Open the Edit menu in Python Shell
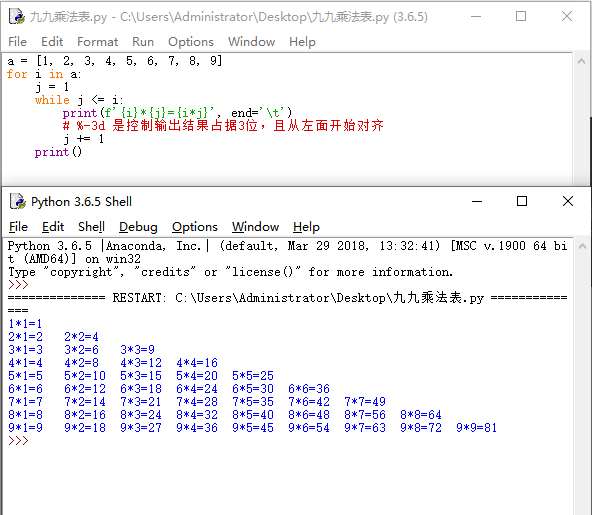 coord(53,227)
